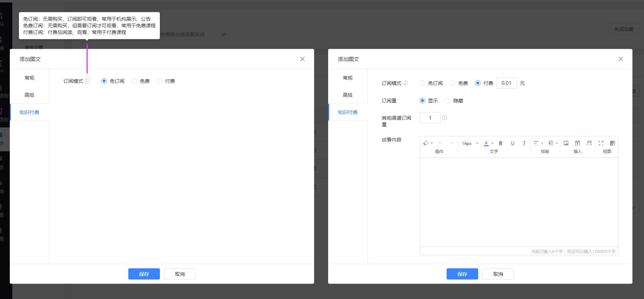Open 常规 tab in left dialog
This screenshot has height=299, width=644.
29,78
